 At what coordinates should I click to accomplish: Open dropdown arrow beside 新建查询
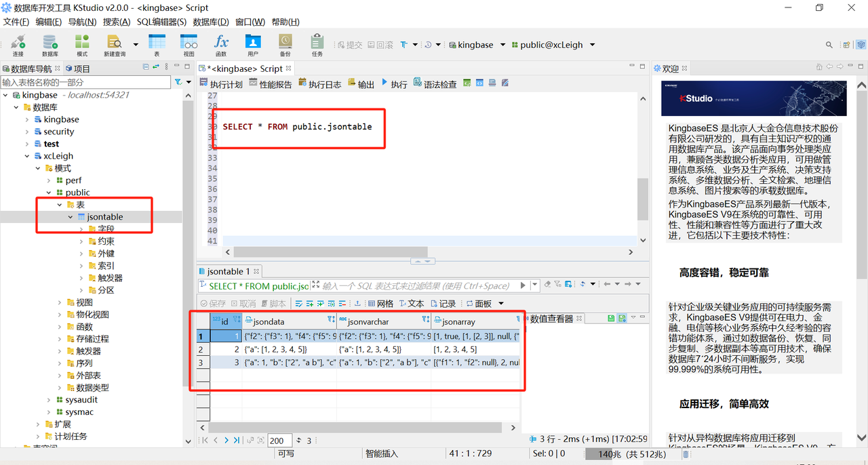(136, 45)
